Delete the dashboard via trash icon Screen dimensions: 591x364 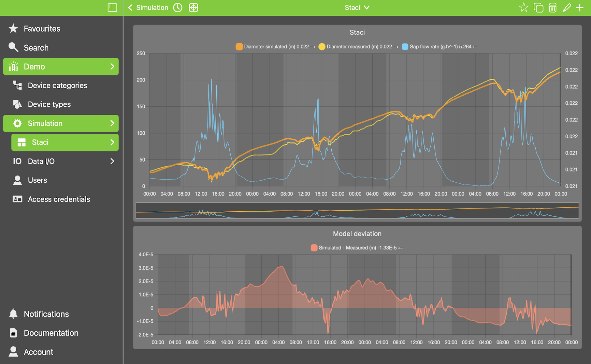pyautogui.click(x=553, y=7)
